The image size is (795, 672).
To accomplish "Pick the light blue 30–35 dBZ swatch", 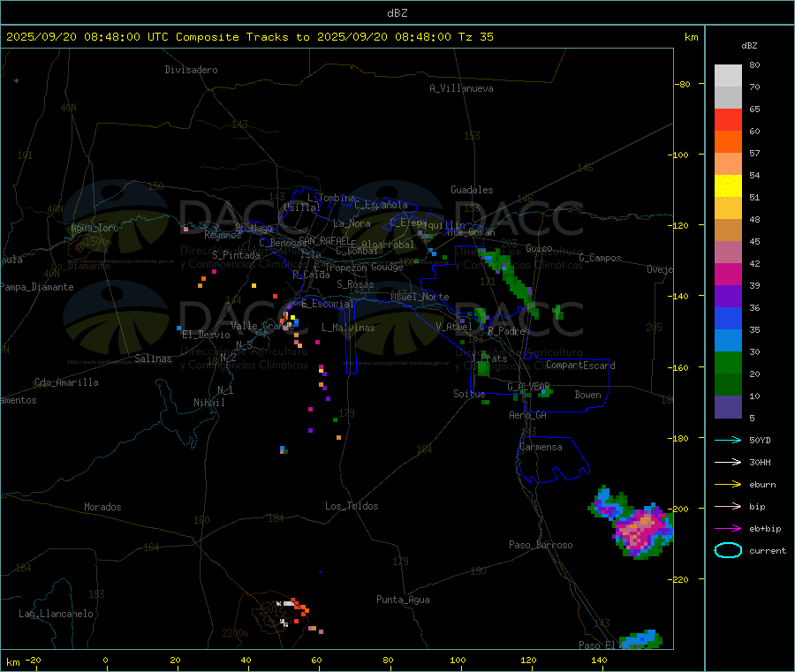I will click(728, 341).
